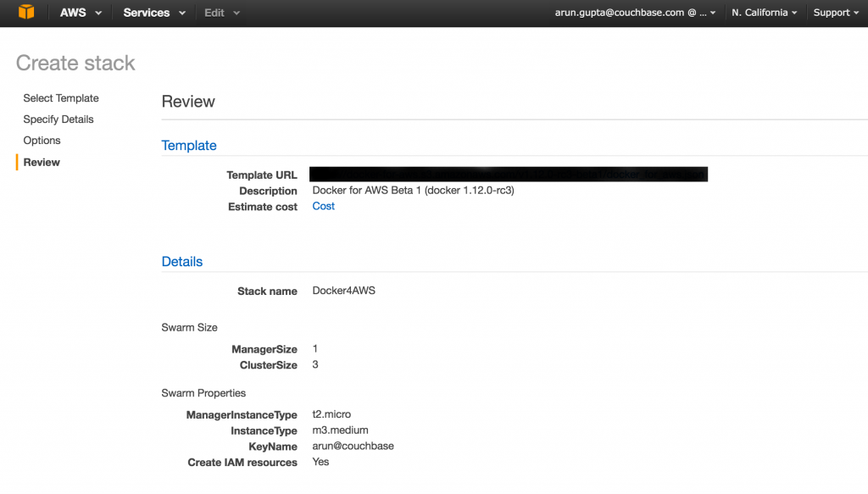868x494 pixels.
Task: Click the 't2.micro' manager instance type
Action: point(331,414)
